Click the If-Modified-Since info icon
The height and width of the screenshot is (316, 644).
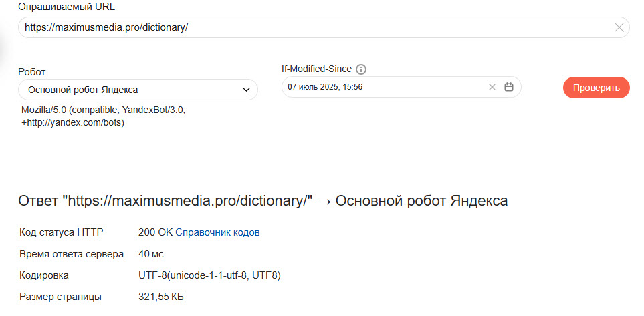(x=362, y=69)
